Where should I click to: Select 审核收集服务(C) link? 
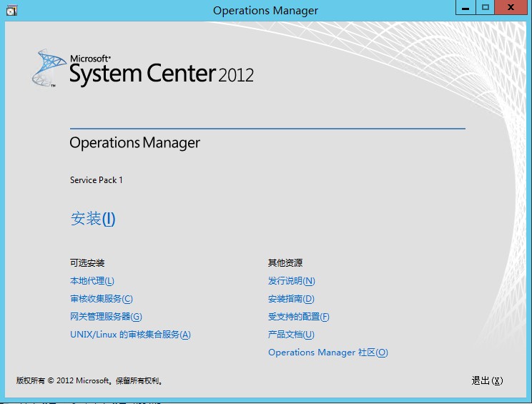(x=101, y=299)
